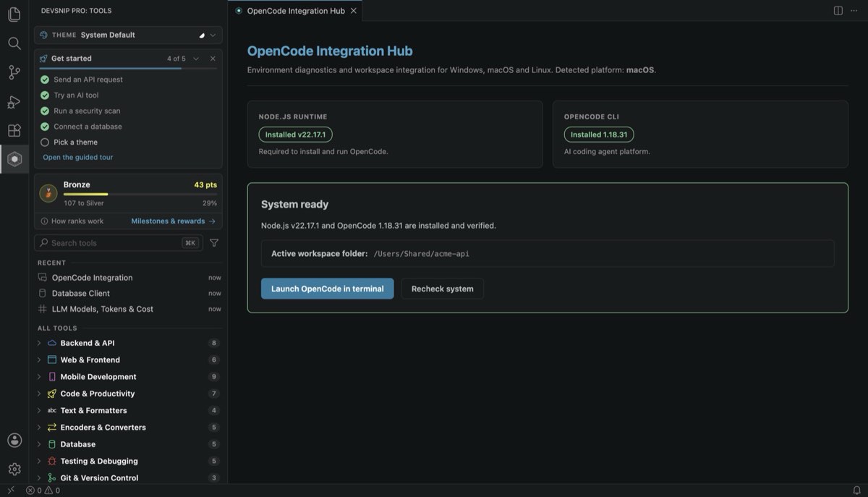This screenshot has width=868, height=497.
Task: Open the Manage settings gear
Action: click(x=14, y=469)
